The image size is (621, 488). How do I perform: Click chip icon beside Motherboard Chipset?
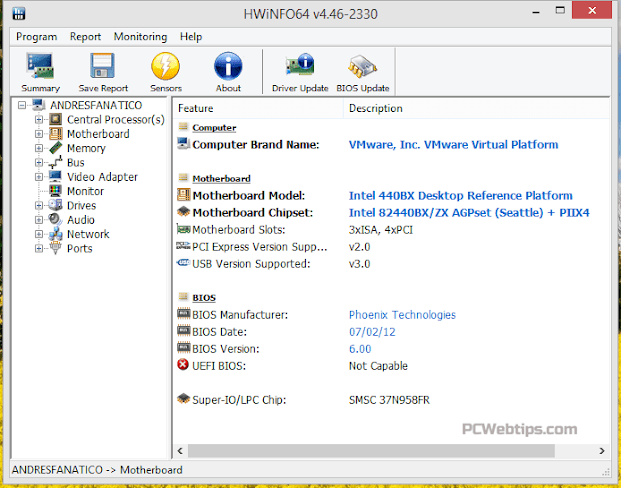[183, 212]
